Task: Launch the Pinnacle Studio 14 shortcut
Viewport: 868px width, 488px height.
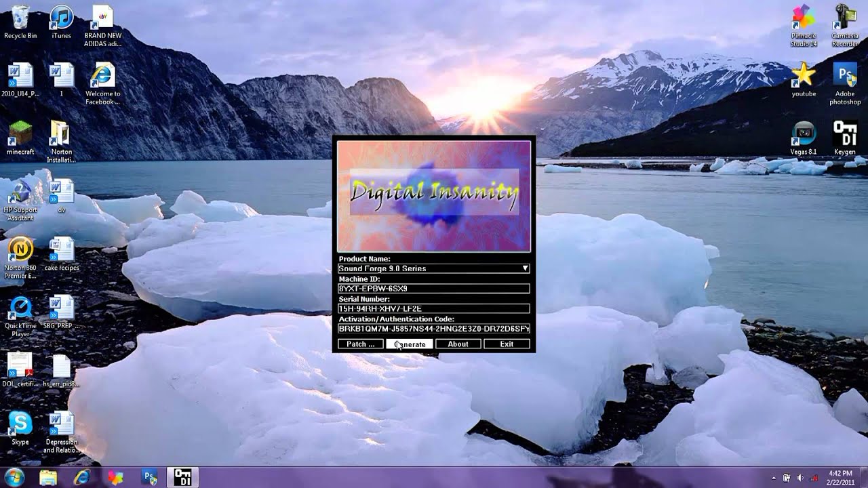Action: (804, 26)
